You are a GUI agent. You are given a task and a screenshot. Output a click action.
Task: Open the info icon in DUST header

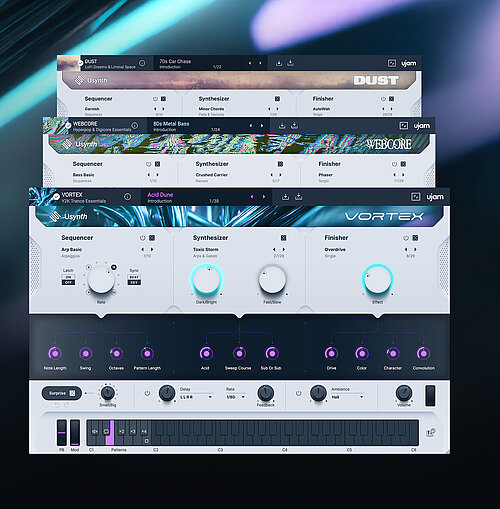coord(142,63)
